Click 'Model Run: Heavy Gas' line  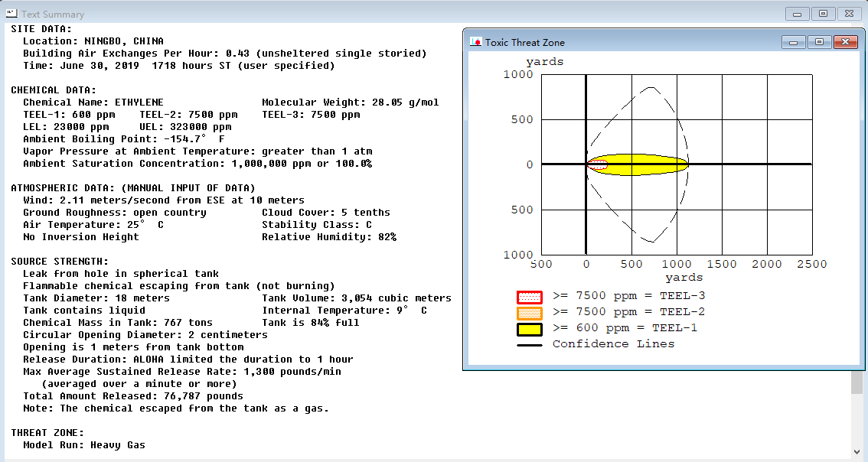84,444
